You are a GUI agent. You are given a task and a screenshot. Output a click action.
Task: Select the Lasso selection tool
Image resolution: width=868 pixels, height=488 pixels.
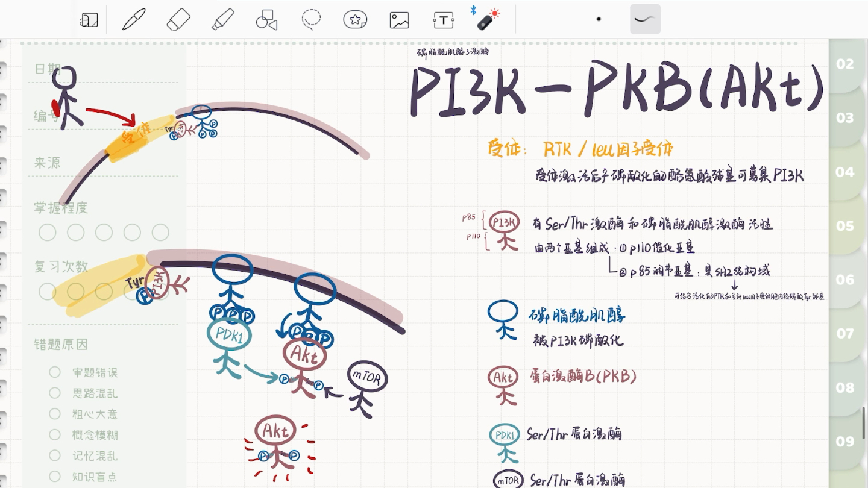point(311,19)
